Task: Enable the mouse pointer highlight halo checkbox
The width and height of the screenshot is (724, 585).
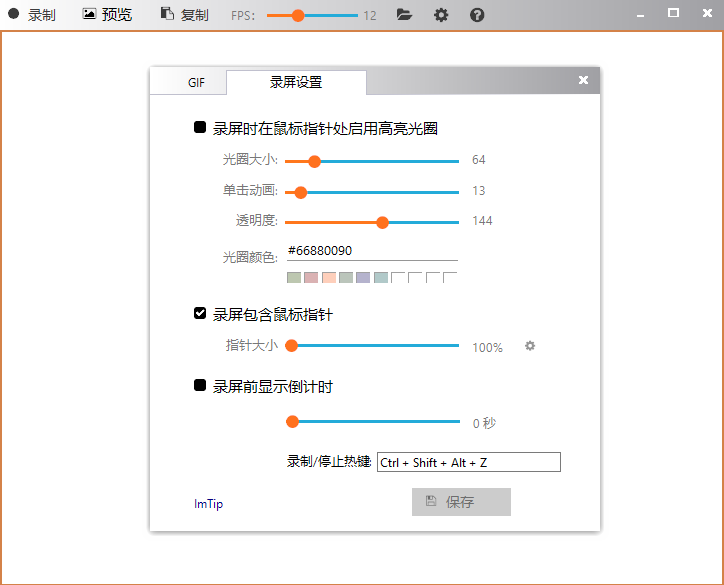Action: click(x=200, y=128)
